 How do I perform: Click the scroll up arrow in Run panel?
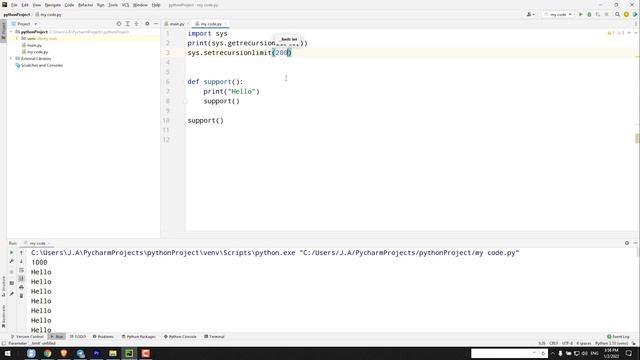(21, 253)
